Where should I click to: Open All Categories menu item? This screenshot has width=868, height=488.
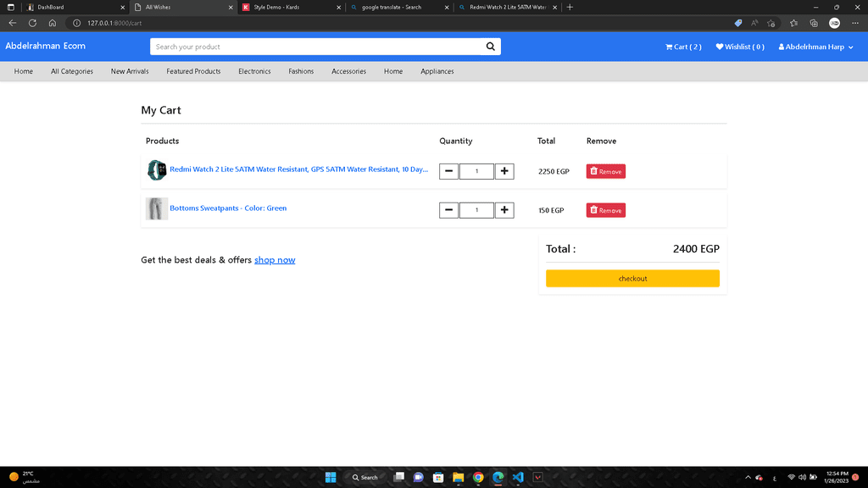point(72,71)
